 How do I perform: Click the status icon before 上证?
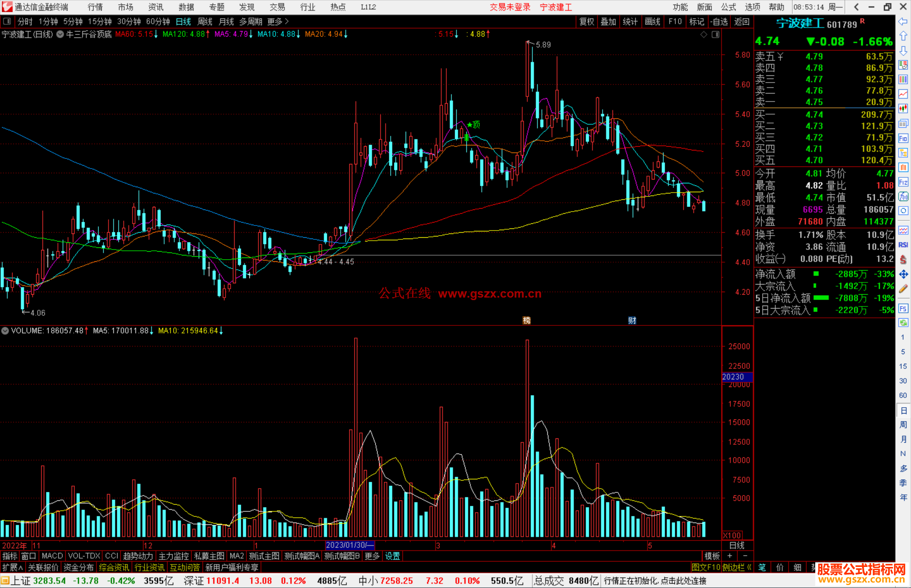point(5,581)
